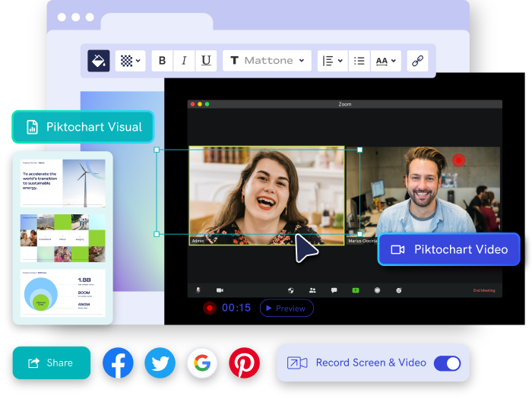Click the red record button beside 00:15
Image resolution: width=532 pixels, height=399 pixels.
(210, 308)
